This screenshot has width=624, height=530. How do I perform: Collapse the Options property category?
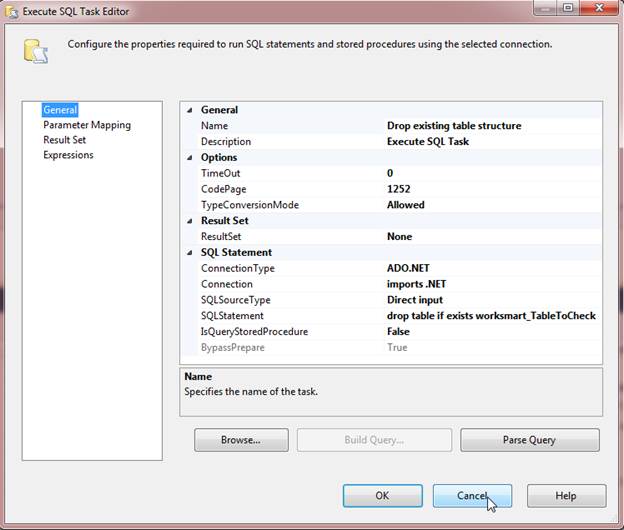[189, 157]
